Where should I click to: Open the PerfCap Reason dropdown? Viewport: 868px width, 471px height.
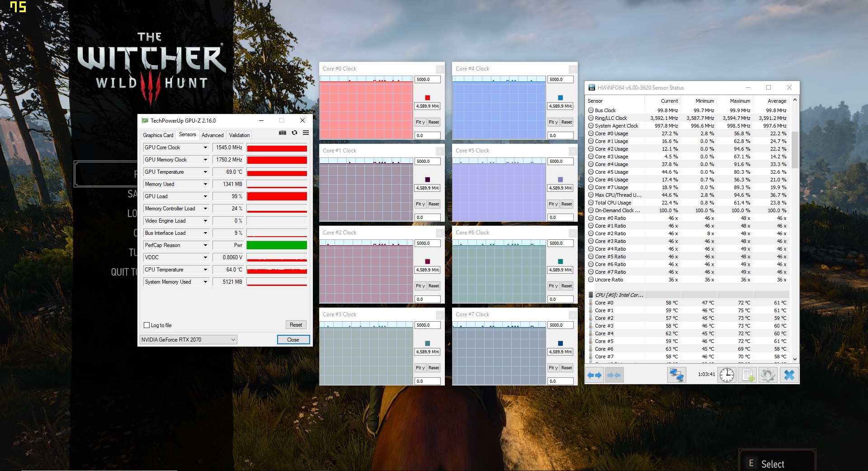pos(205,245)
